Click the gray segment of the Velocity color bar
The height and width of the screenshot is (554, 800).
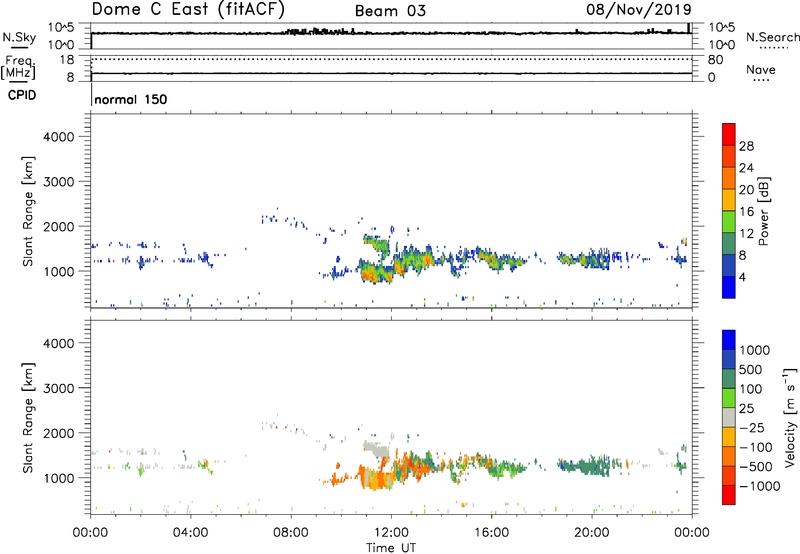pyautogui.click(x=729, y=417)
